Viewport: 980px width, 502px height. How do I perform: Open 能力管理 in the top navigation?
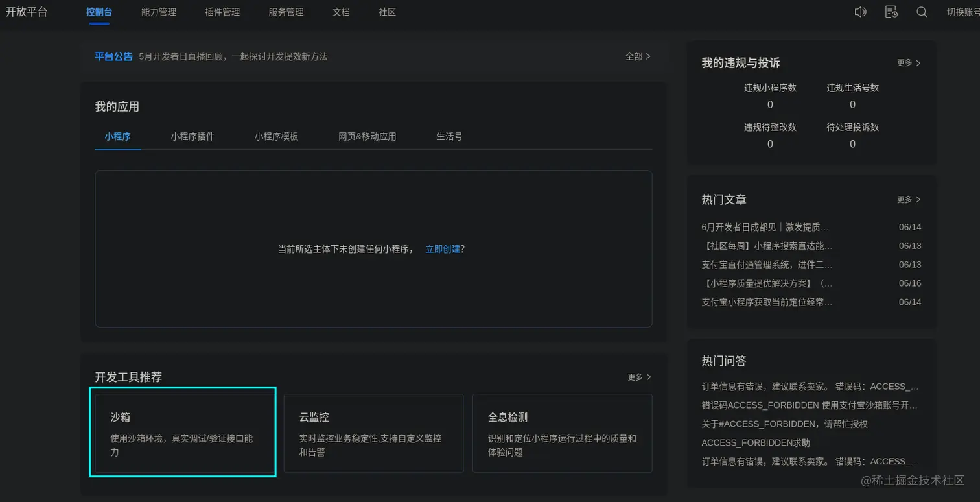[x=159, y=12]
